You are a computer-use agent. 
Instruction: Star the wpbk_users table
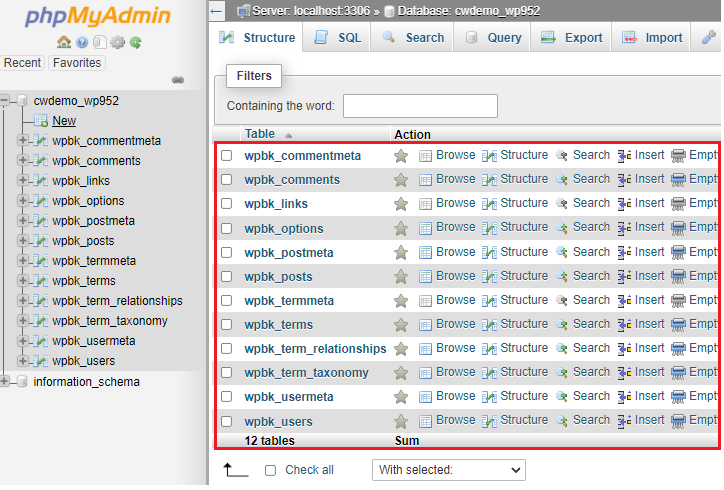401,421
